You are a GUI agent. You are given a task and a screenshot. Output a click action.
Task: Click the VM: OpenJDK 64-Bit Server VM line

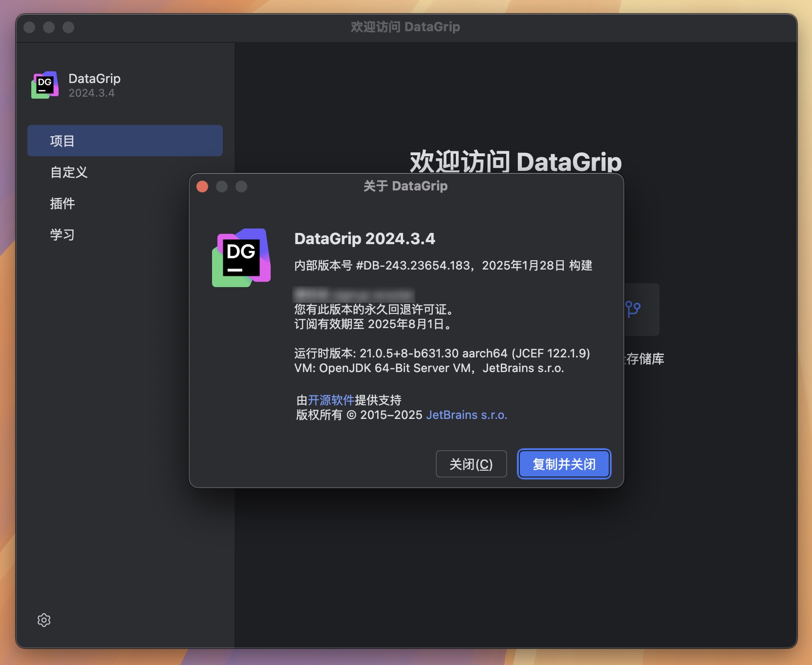pyautogui.click(x=429, y=368)
